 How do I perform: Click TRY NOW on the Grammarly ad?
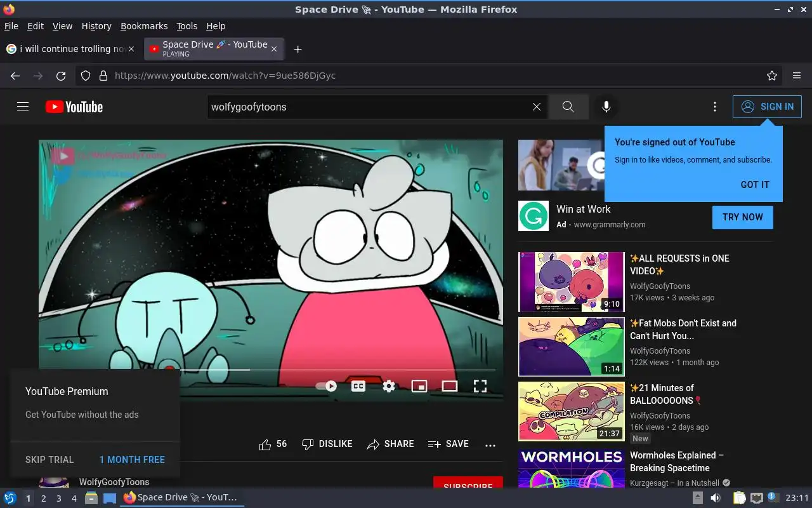point(743,217)
